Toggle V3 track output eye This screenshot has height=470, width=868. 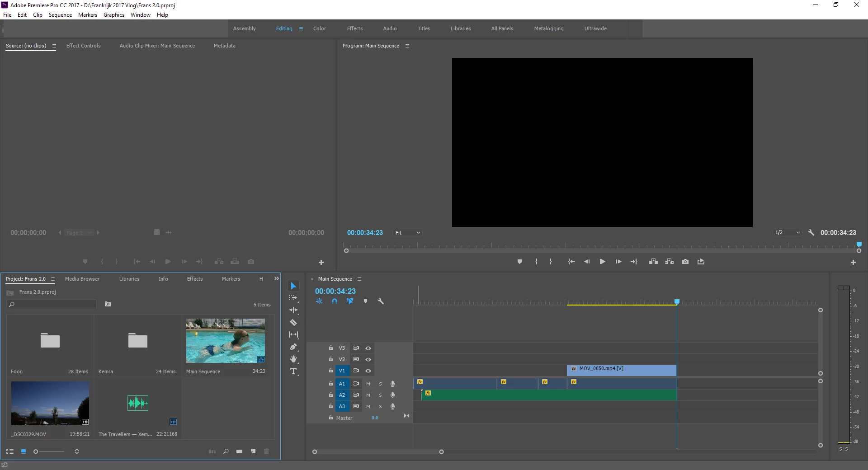(x=368, y=348)
